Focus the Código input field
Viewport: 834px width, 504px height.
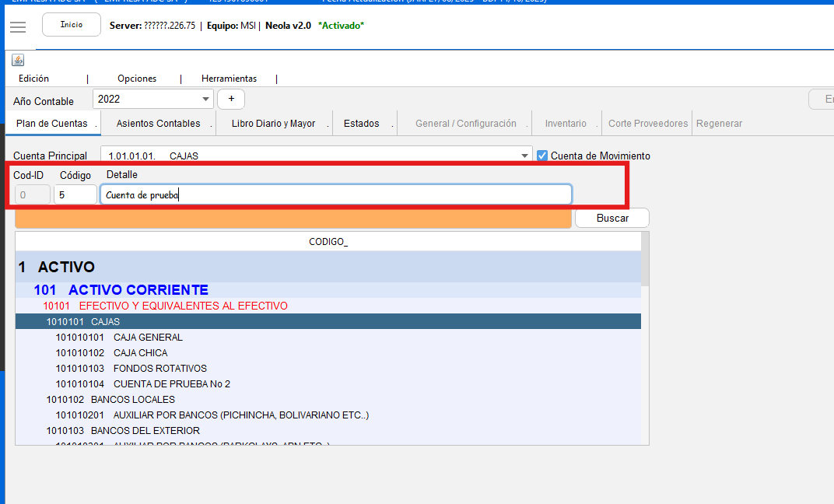[75, 195]
